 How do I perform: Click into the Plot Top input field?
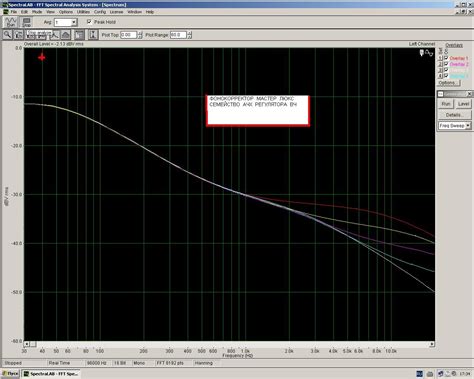click(x=128, y=35)
